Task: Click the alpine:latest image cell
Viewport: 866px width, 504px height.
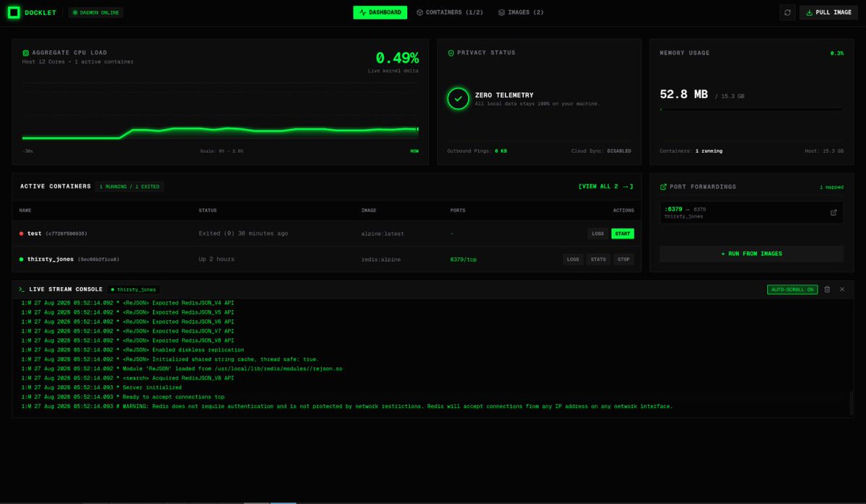Action: [382, 234]
